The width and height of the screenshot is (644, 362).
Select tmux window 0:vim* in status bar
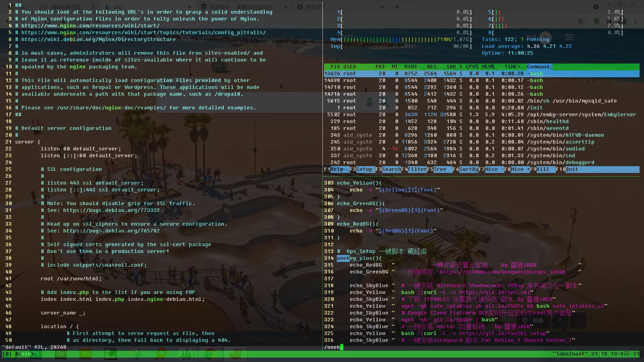tap(25, 354)
